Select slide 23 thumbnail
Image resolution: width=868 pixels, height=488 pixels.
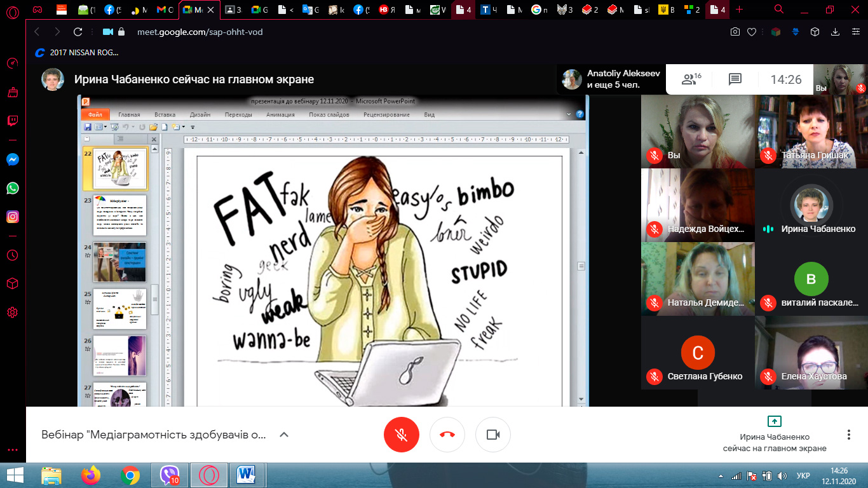click(x=121, y=215)
